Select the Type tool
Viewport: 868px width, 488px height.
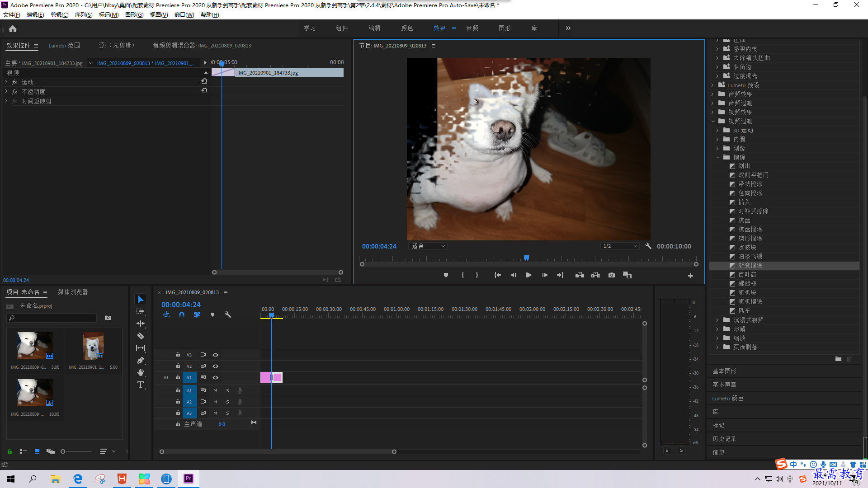click(141, 385)
